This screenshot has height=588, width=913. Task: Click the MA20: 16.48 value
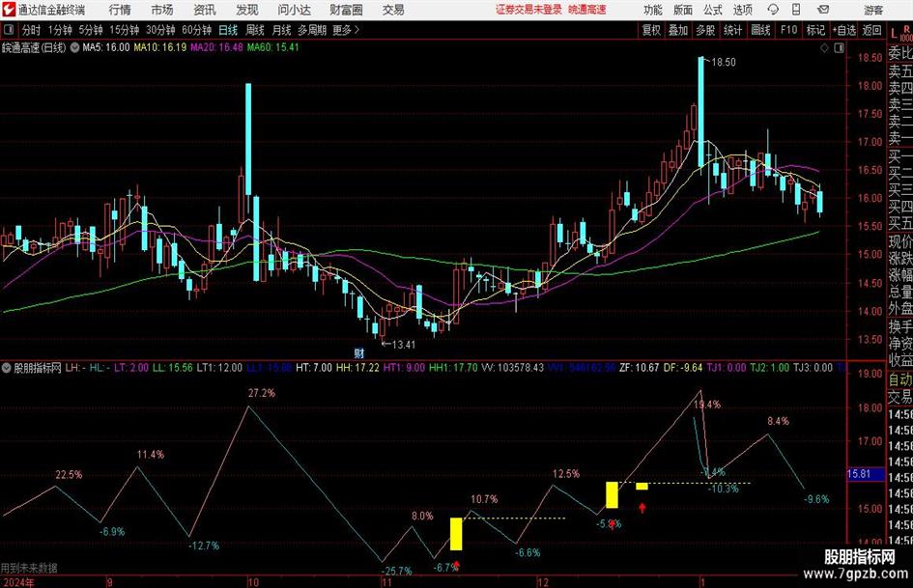click(x=216, y=47)
